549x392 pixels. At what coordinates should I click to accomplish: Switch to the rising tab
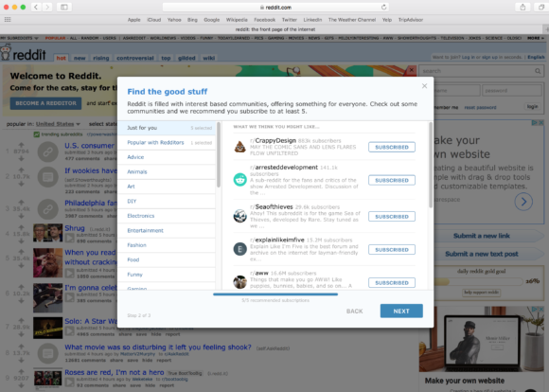point(101,58)
